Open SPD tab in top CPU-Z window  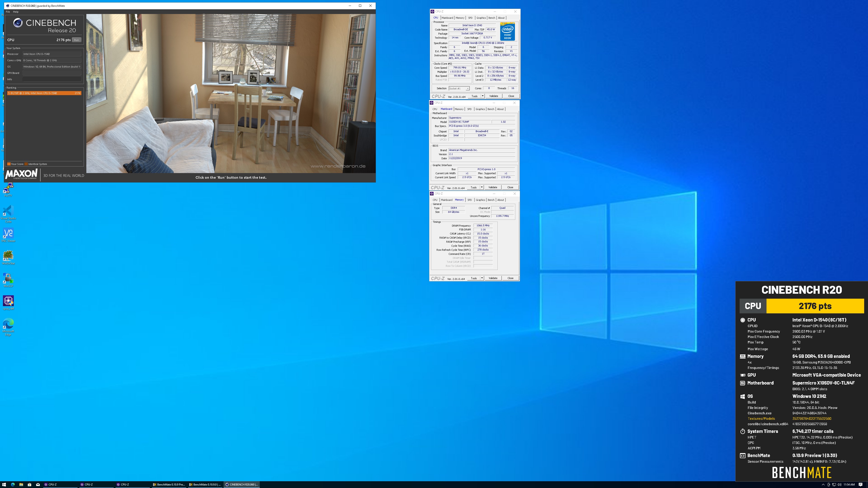click(x=470, y=18)
